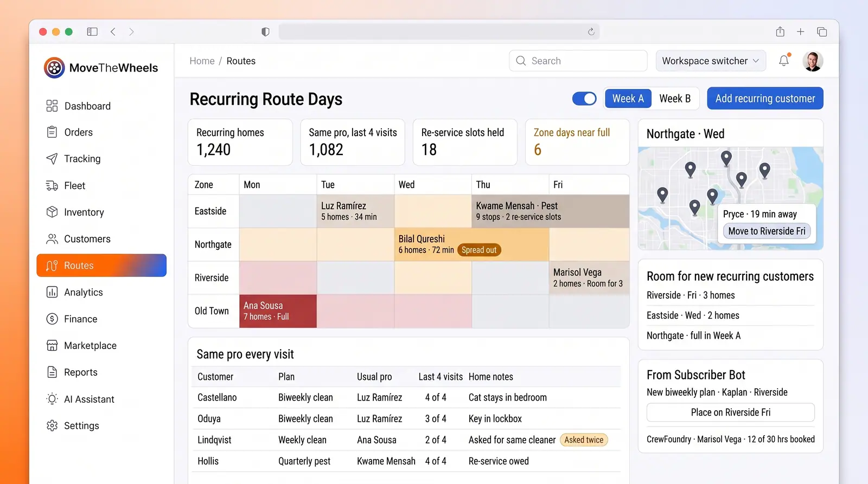Click the Routes map-pin icon

coord(52,266)
